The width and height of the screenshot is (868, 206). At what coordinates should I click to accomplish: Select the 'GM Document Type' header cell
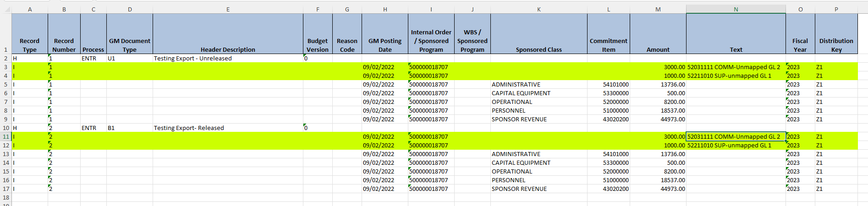point(129,45)
